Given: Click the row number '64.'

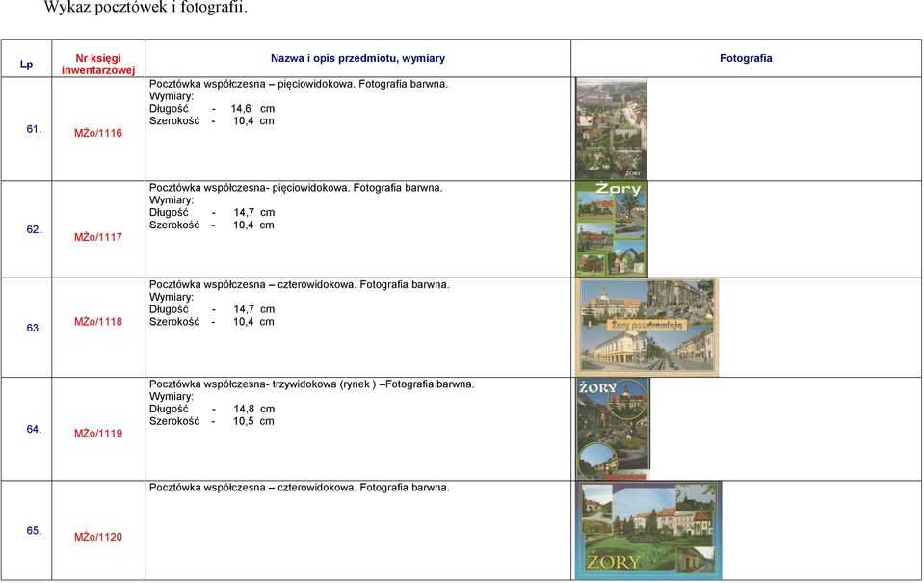Looking at the screenshot, I should [x=34, y=429].
